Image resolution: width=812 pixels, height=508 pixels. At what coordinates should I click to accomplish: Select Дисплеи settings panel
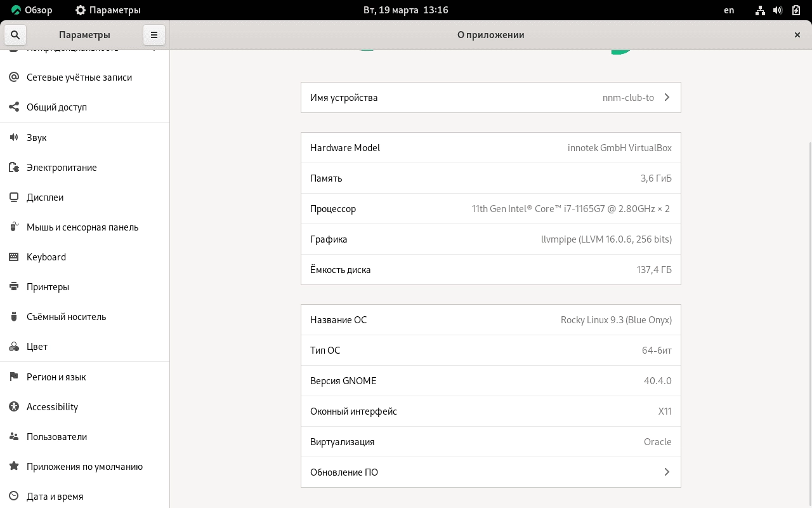click(x=85, y=197)
